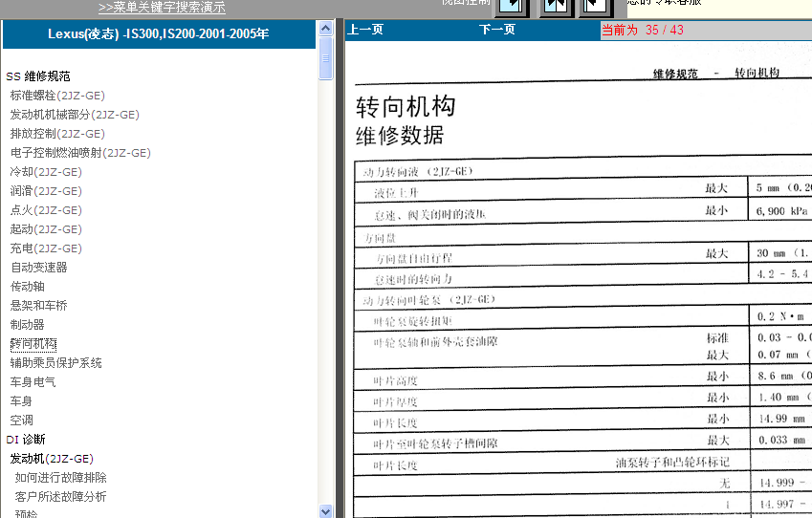Click the 动力转向液 (2JZ-GE) table row
812x518 pixels.
coord(583,170)
